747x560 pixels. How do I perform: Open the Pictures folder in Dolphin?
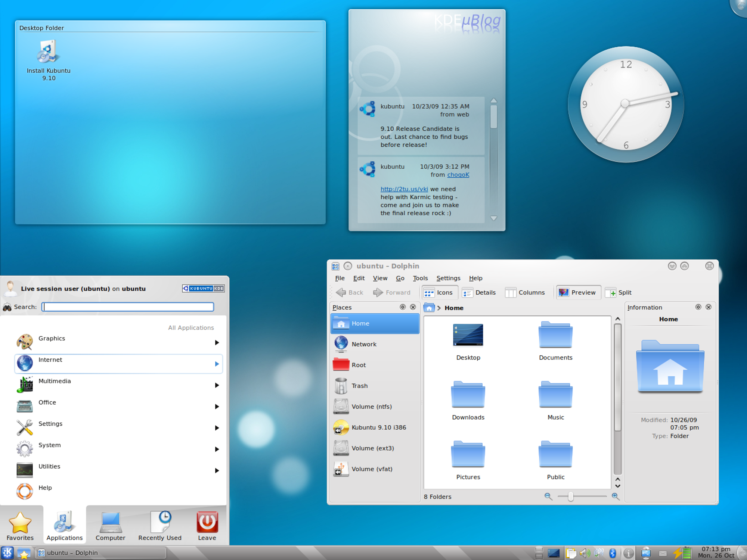468,461
